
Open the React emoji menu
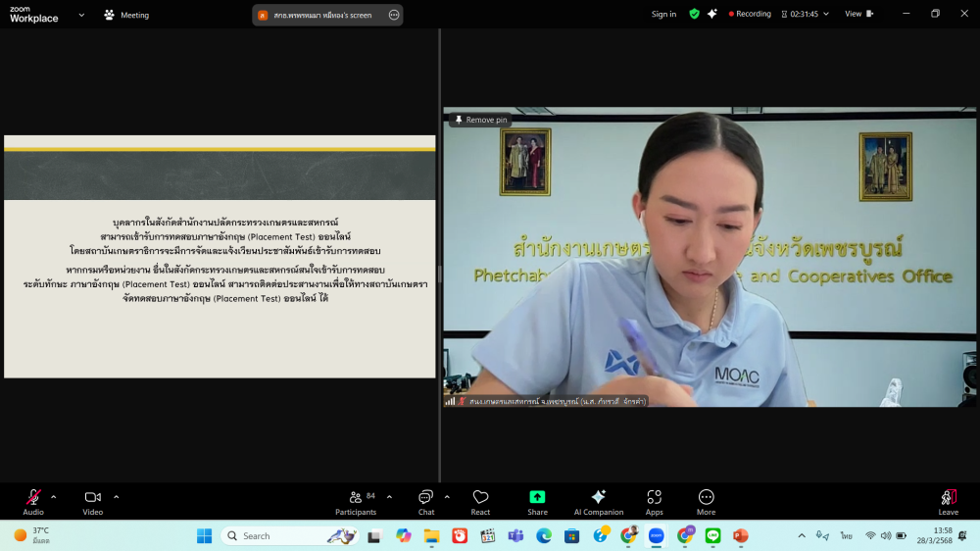480,501
